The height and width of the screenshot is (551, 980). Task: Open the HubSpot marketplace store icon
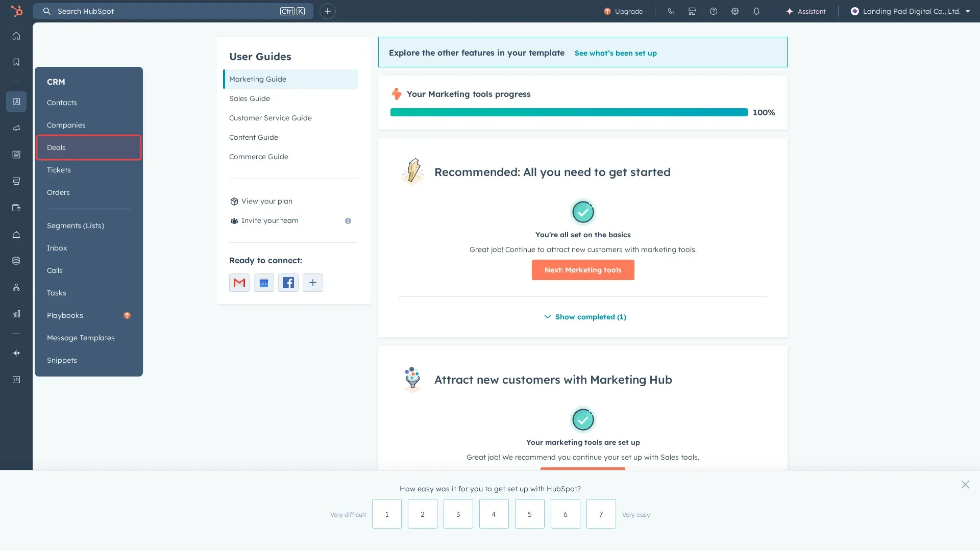692,11
